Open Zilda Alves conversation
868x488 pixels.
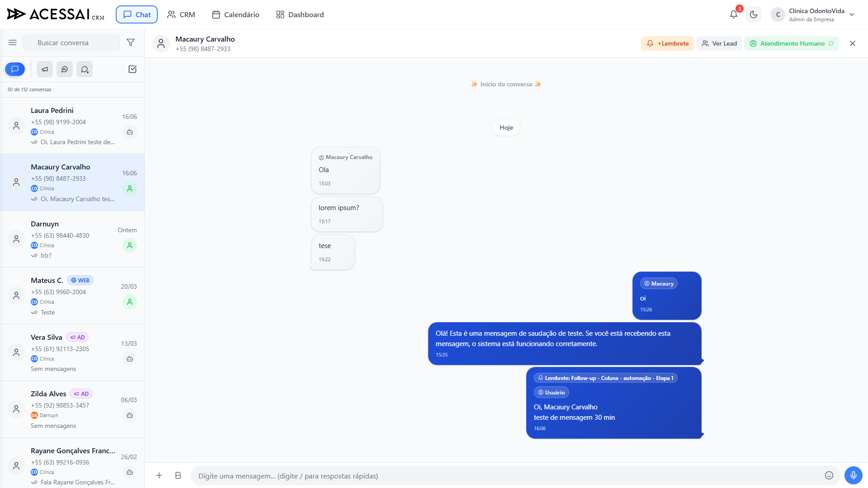click(x=72, y=409)
